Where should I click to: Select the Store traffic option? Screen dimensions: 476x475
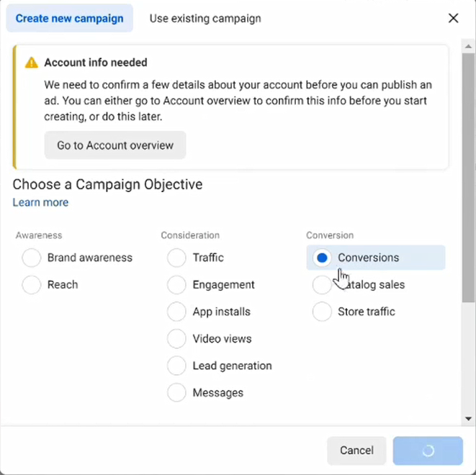(x=322, y=312)
